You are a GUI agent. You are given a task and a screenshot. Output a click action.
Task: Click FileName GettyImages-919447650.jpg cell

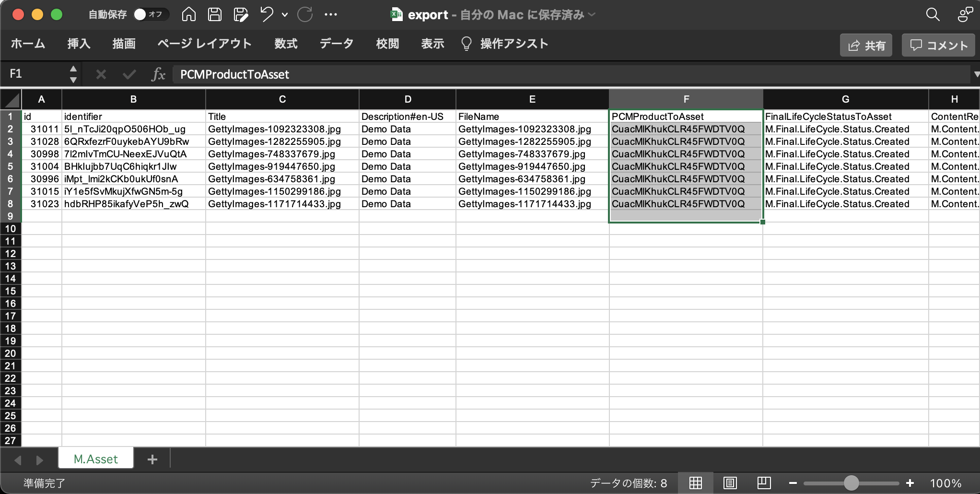532,166
